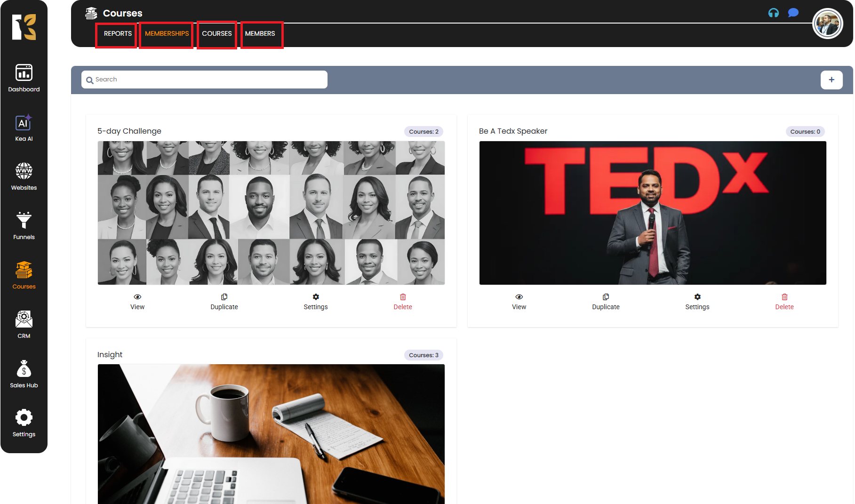Duplicate the Be A Tedx Speaker membership
The width and height of the screenshot is (855, 504).
(606, 302)
